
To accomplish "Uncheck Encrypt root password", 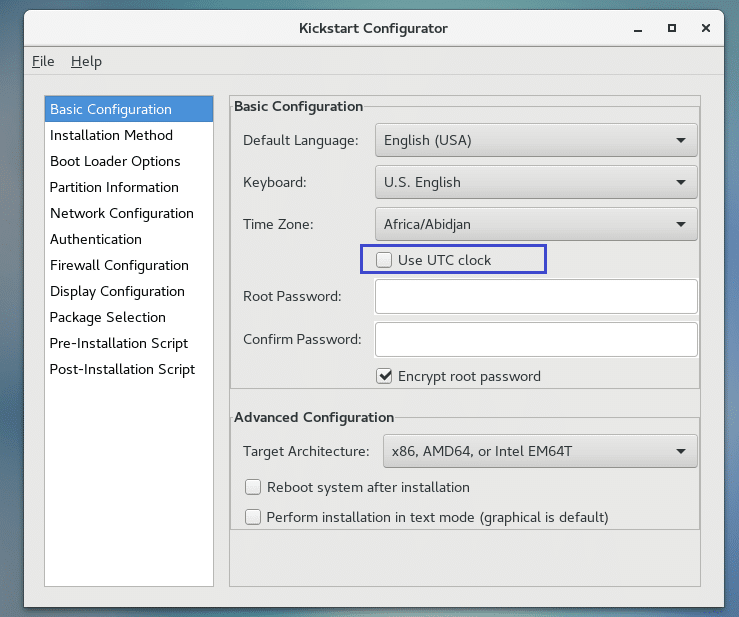I will (x=384, y=376).
